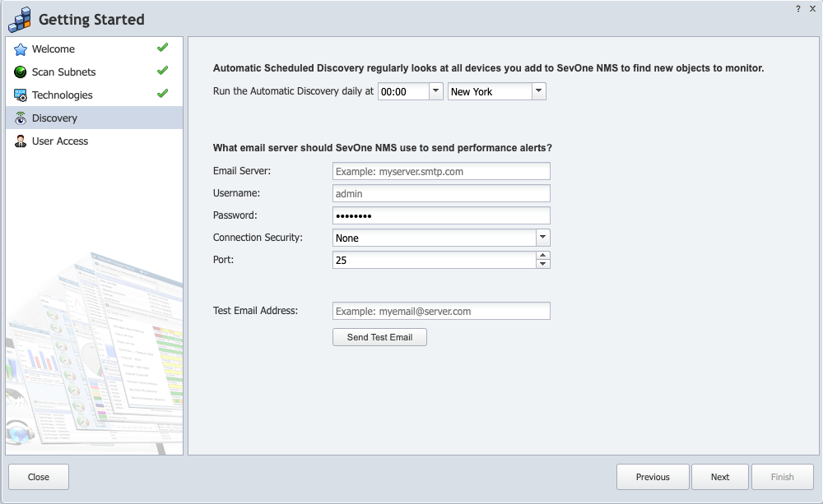Click the help question mark icon
The height and width of the screenshot is (504, 823).
click(798, 9)
